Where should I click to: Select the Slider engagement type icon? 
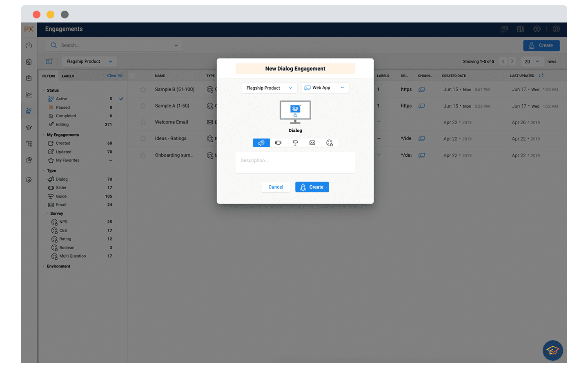(278, 143)
